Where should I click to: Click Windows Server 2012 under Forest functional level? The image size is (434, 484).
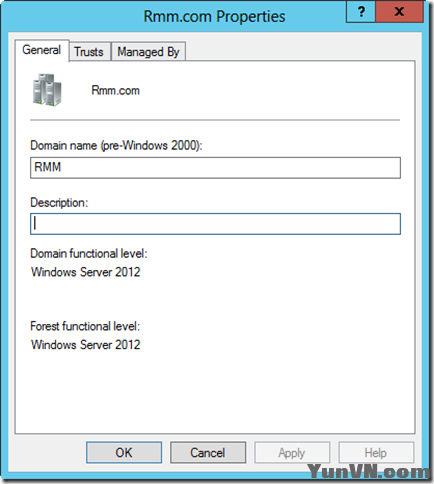tap(86, 345)
